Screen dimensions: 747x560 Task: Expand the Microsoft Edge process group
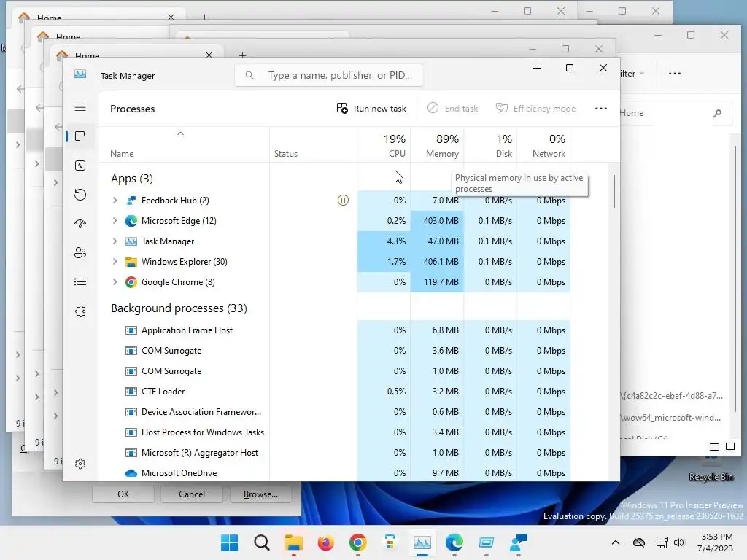pos(115,221)
